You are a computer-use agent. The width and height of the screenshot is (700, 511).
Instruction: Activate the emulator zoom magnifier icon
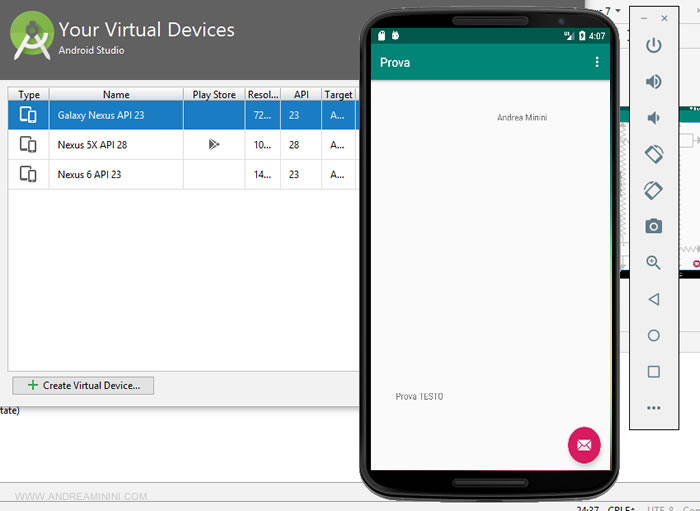click(x=654, y=262)
